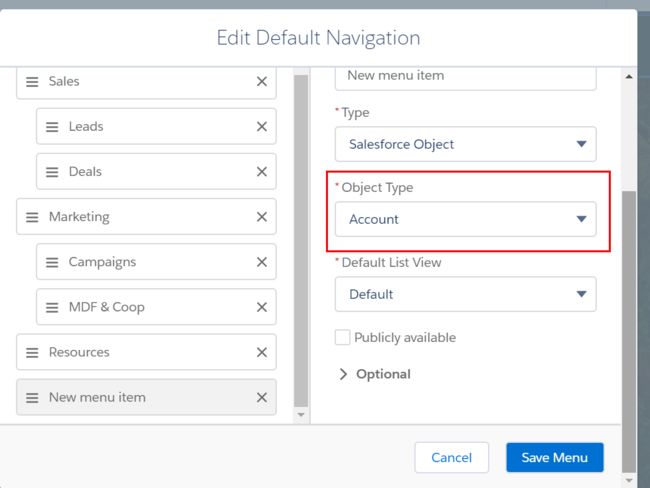
Task: Select the Resources menu item
Action: (146, 352)
